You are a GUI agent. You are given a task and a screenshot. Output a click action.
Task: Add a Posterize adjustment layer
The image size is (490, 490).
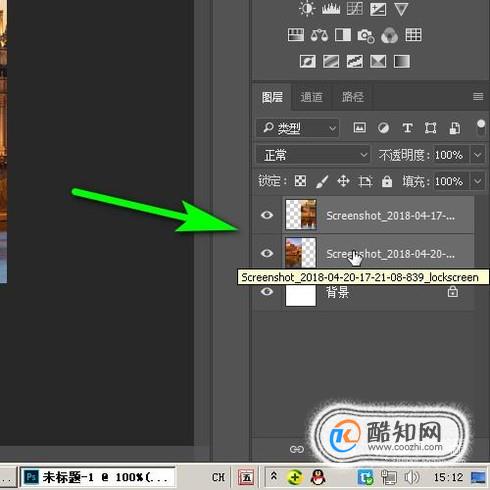click(x=331, y=61)
